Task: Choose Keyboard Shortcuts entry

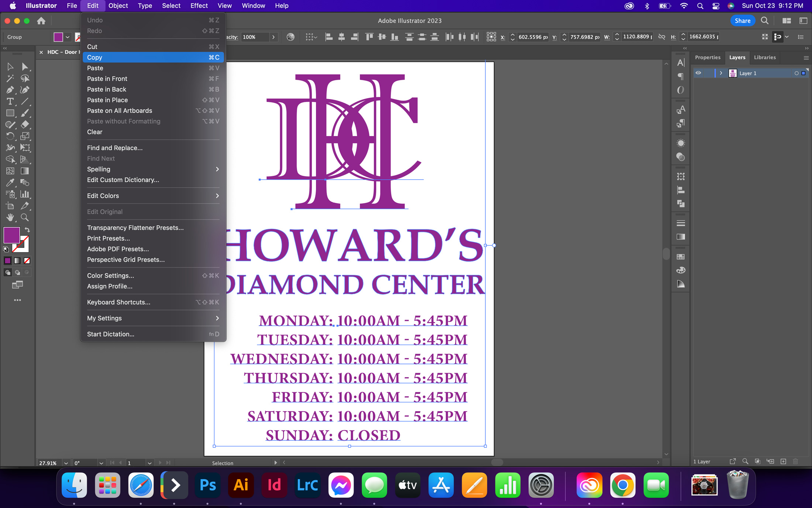Action: pyautogui.click(x=153, y=302)
